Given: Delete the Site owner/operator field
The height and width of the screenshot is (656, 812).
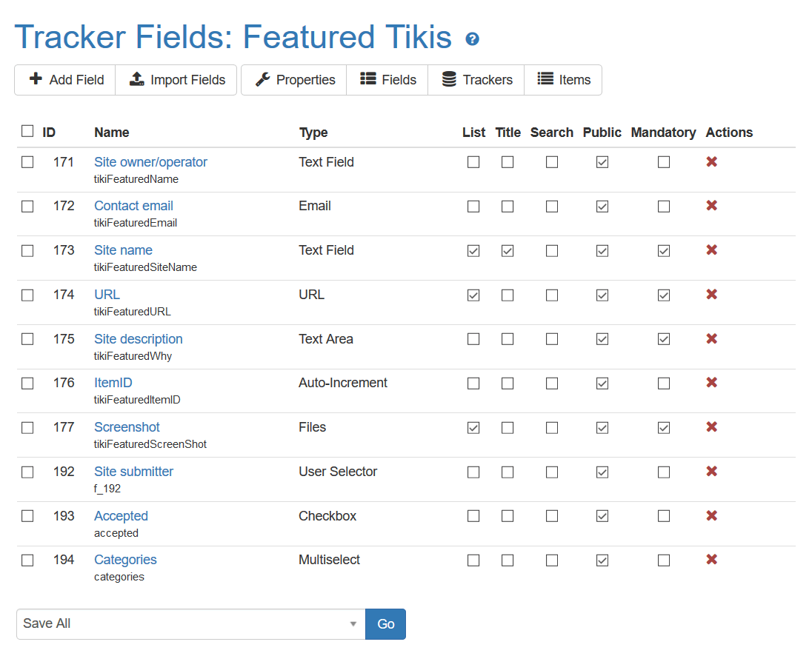Looking at the screenshot, I should pos(711,161).
